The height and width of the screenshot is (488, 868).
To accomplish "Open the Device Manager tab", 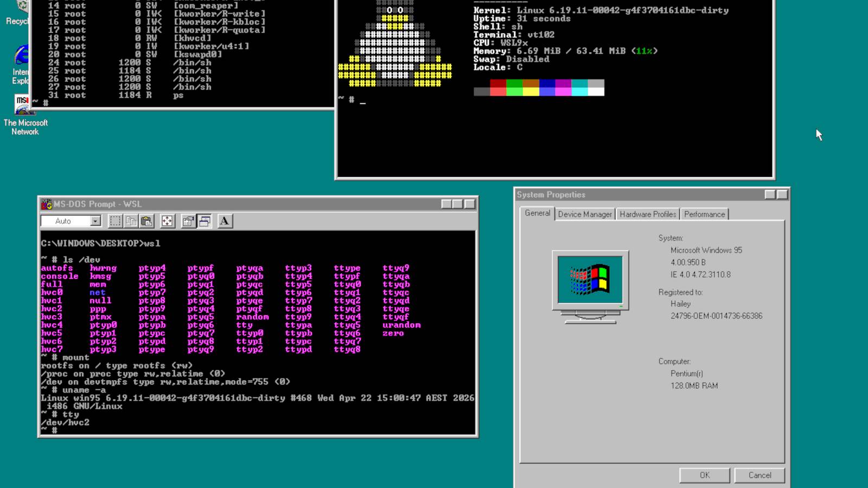I will tap(585, 214).
